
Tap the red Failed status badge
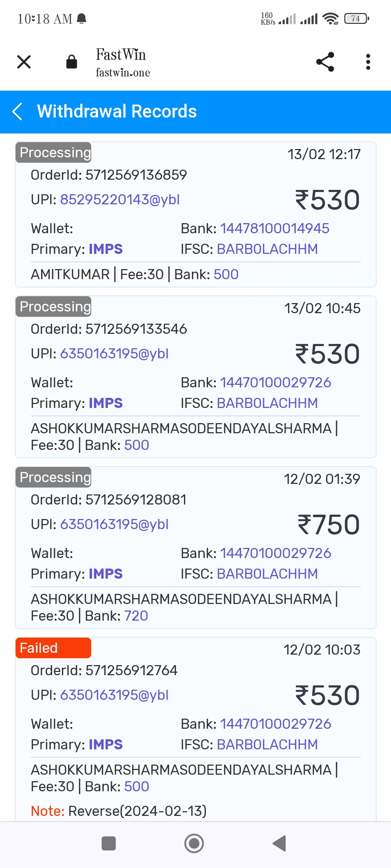pyautogui.click(x=53, y=648)
